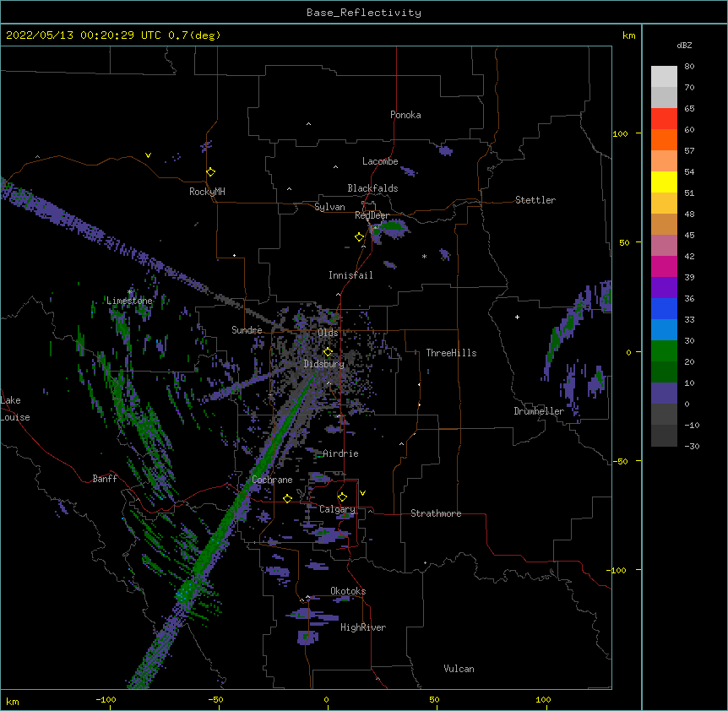Click the white asterisk marker east of Innisfail
The image size is (728, 711).
pos(424,257)
